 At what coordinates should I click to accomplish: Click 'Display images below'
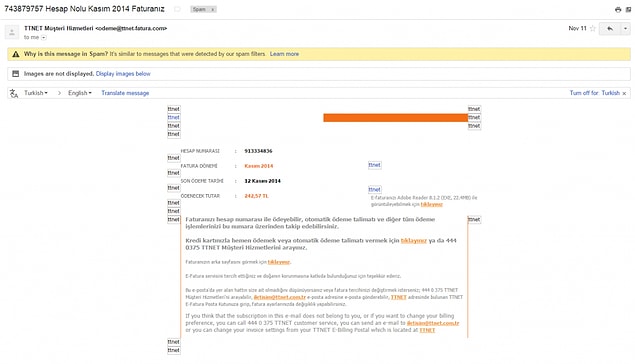(x=123, y=74)
